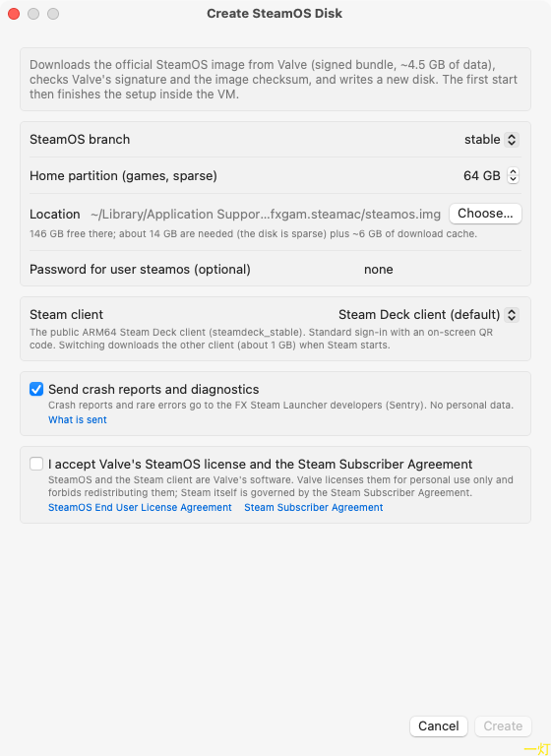Viewport: 551px width, 756px height.
Task: Click the Create button
Action: pos(503,726)
